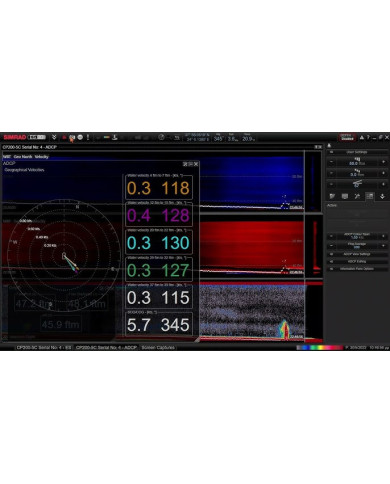
Task: Increase start range with plus on 0.0 row
Action: pos(383,173)
